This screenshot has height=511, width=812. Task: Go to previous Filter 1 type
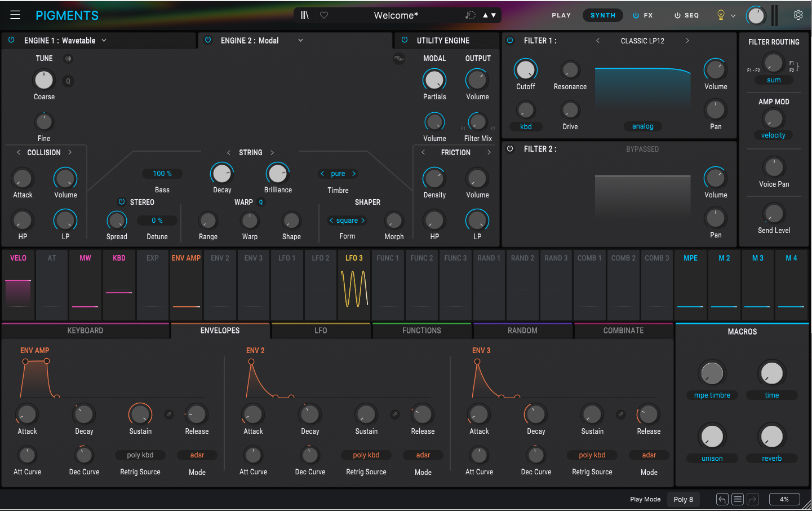click(598, 41)
